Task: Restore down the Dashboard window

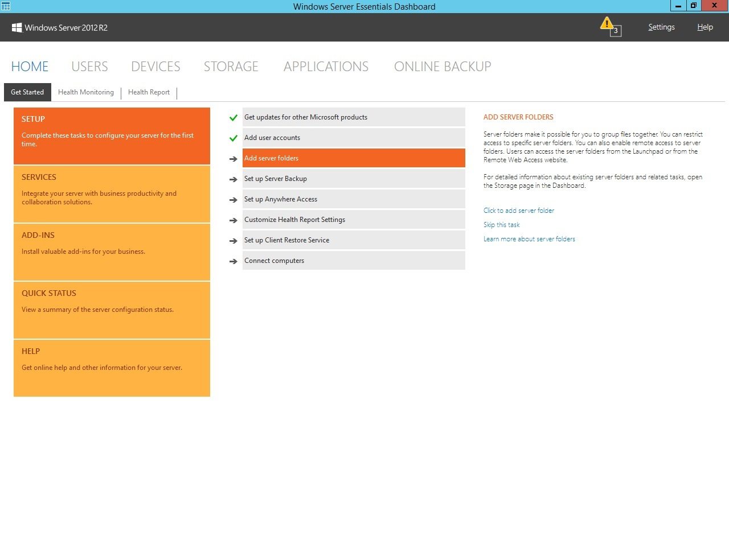Action: coord(693,6)
